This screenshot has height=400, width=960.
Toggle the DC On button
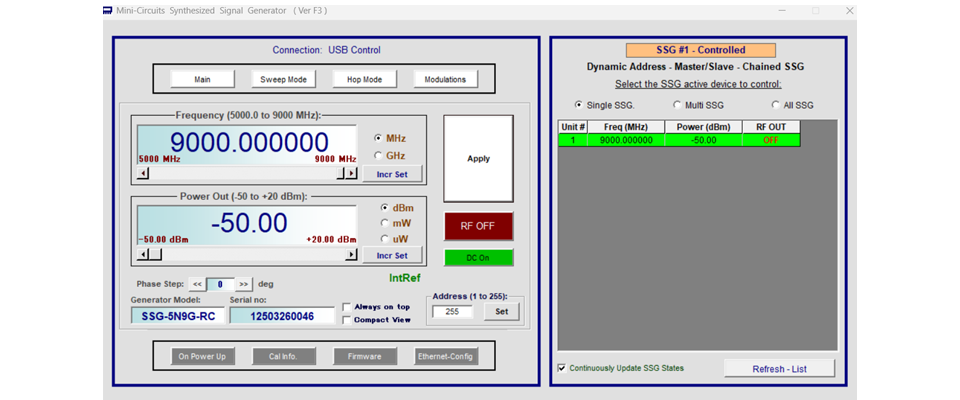tap(478, 258)
